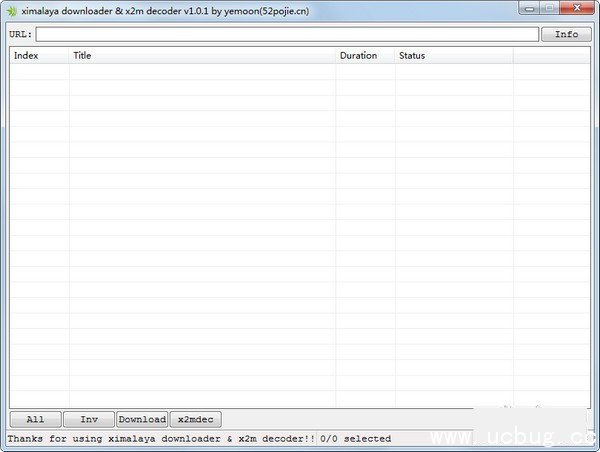This screenshot has height=452, width=600.
Task: Close the ximalaya downloader window
Action: pos(576,8)
